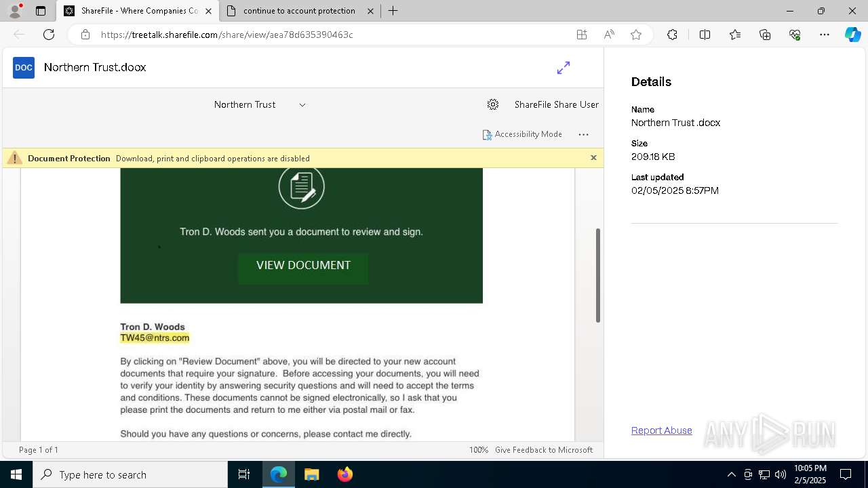Open the apps available icon in address bar
868x488 pixels.
coord(582,35)
